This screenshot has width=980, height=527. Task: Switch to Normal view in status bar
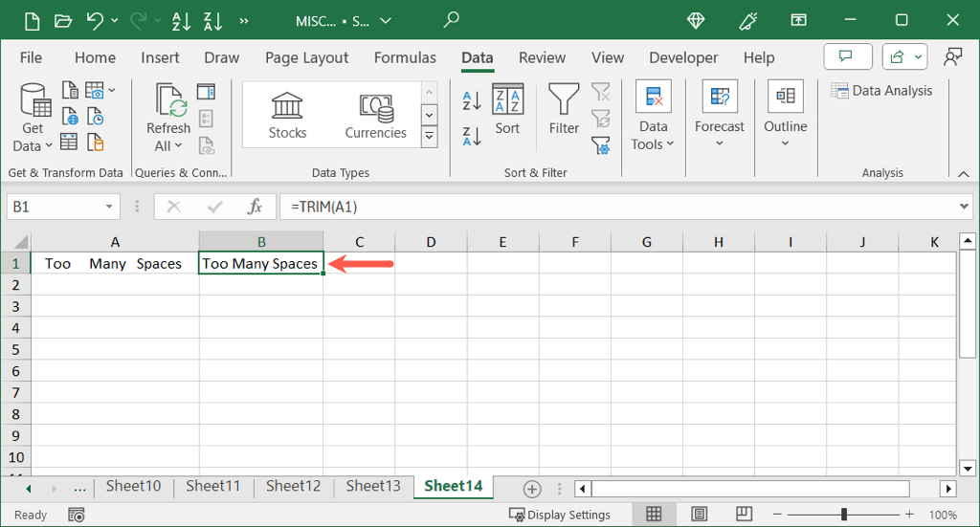(x=655, y=515)
